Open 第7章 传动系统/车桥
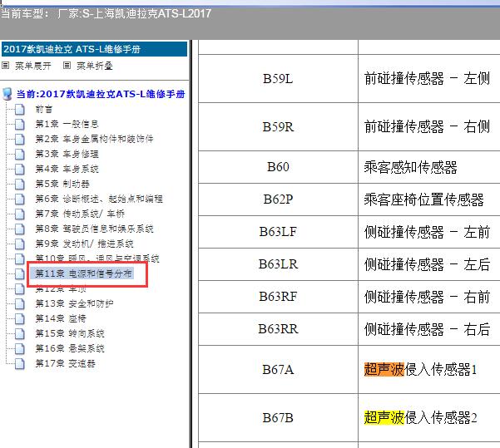Image resolution: width=500 pixels, height=448 pixels. tap(80, 214)
